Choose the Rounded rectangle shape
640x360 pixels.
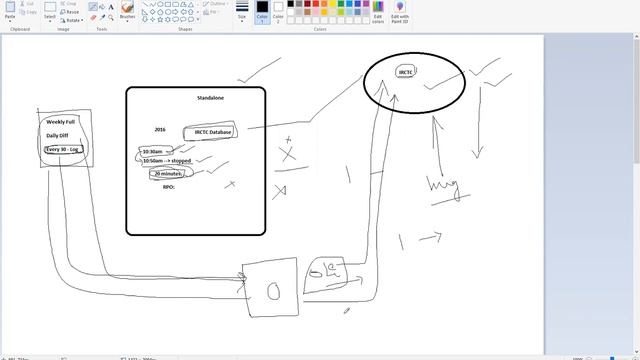point(176,4)
